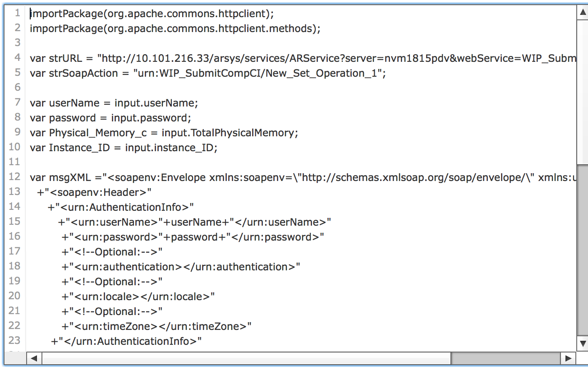
Task: Click the <urn:locale> line
Action: [138, 297]
